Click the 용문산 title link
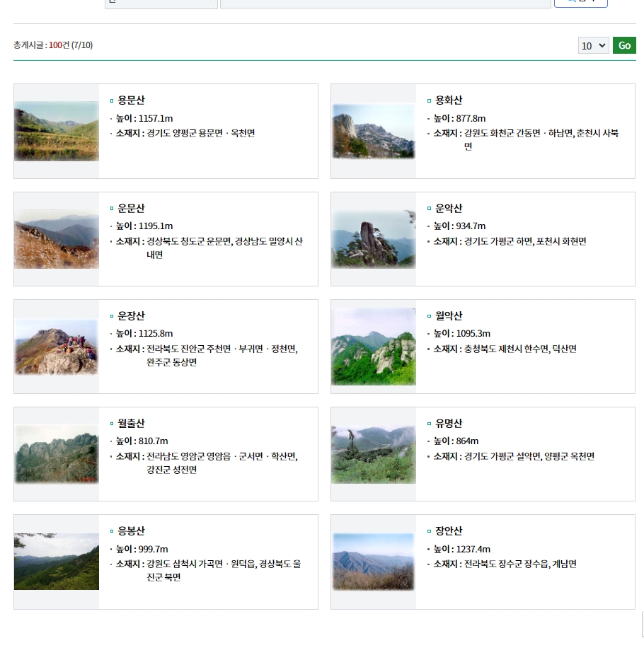The image size is (644, 650). [131, 100]
